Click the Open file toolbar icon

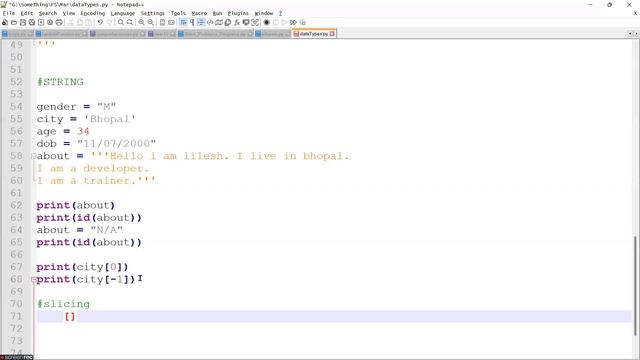(14, 22)
